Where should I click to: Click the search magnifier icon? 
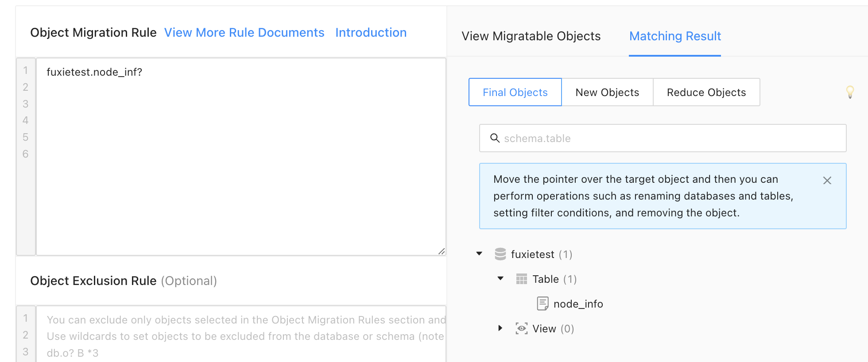click(495, 138)
